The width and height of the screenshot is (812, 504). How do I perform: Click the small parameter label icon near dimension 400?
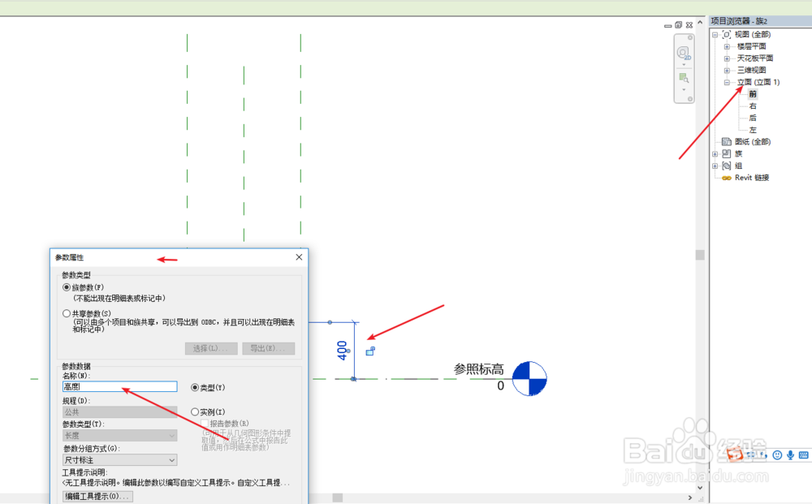371,351
